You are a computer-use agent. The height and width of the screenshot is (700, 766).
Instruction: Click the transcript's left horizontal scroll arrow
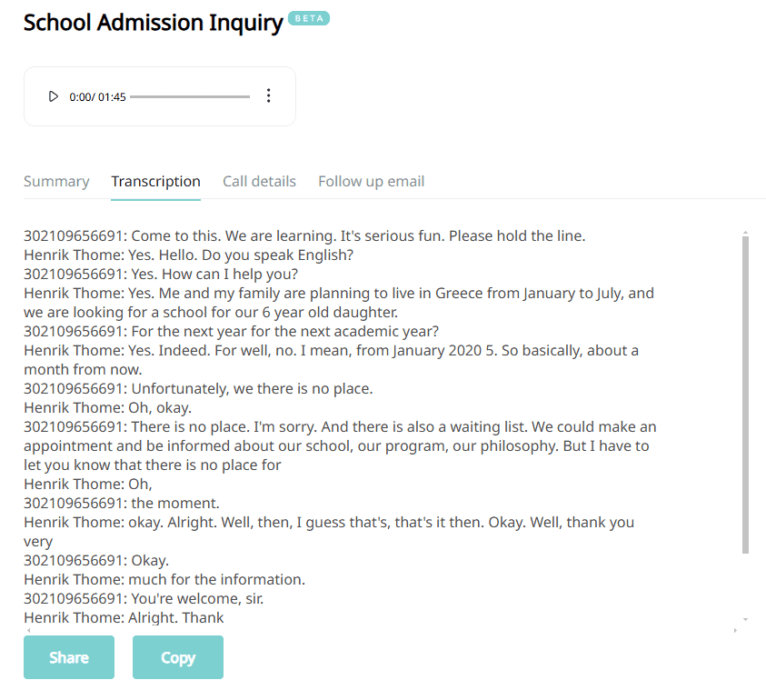tap(29, 630)
